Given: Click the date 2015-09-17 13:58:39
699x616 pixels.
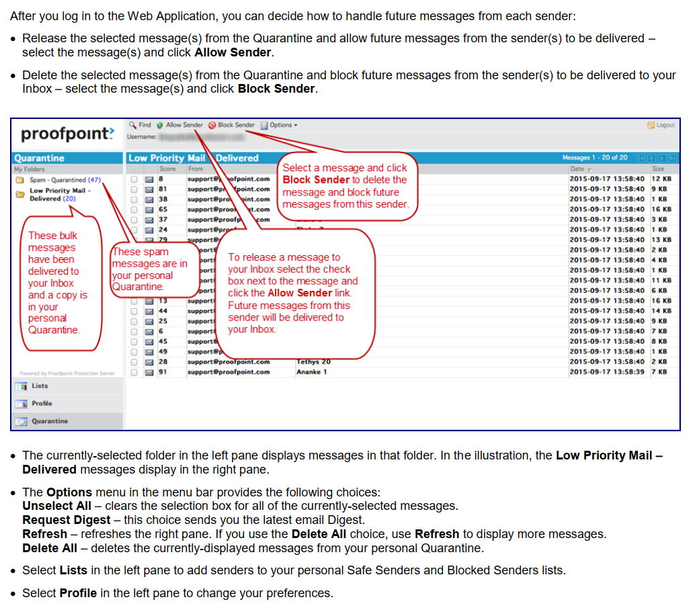Looking at the screenshot, I should [607, 372].
